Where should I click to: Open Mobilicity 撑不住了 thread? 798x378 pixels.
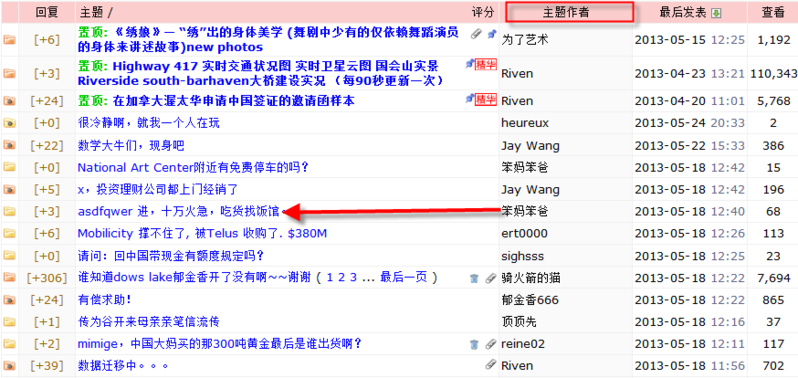point(202,234)
